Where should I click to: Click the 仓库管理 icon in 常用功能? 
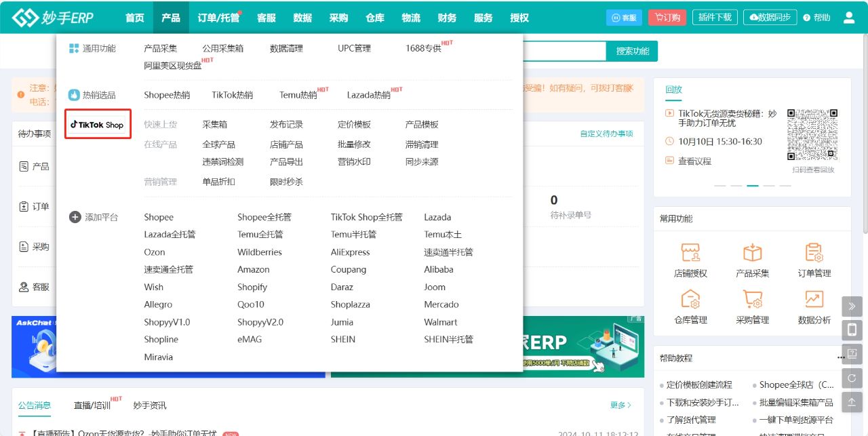690,299
